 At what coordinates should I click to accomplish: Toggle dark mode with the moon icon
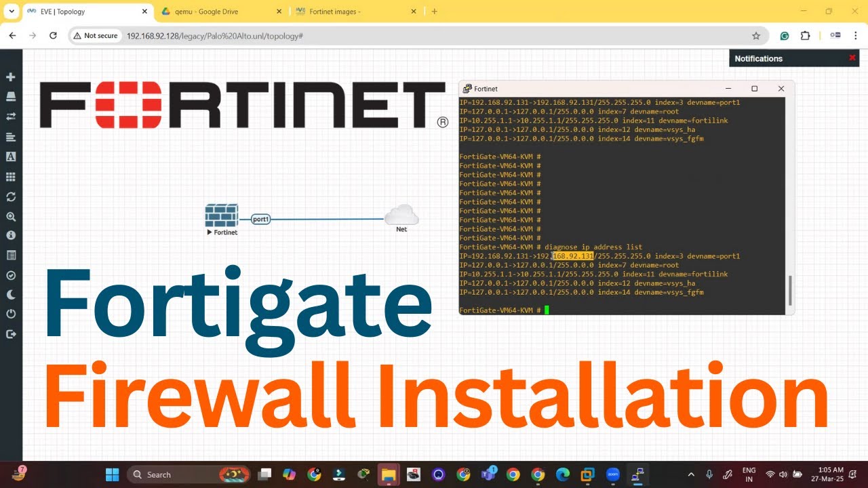point(10,293)
